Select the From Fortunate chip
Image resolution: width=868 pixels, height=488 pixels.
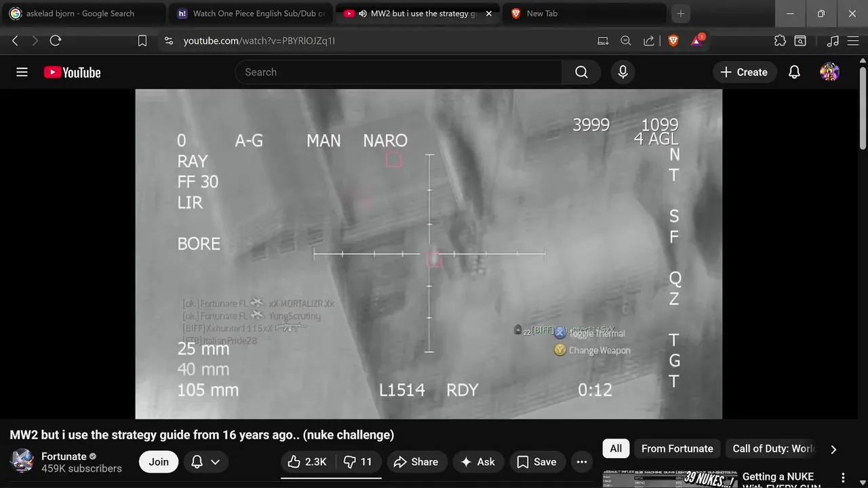[677, 449]
